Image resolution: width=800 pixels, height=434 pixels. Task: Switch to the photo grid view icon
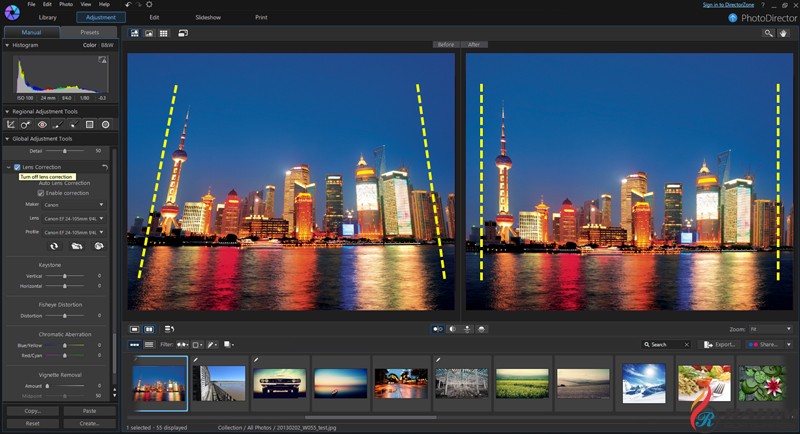point(164,34)
